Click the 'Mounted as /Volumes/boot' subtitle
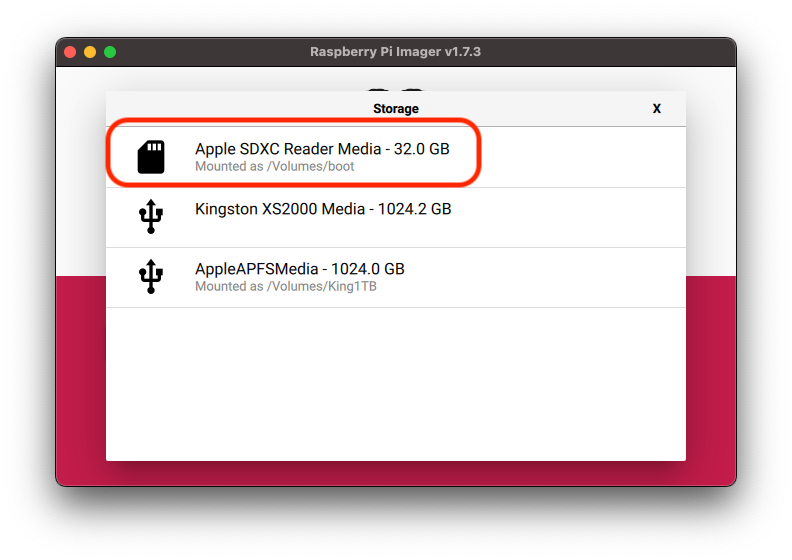 pos(275,167)
